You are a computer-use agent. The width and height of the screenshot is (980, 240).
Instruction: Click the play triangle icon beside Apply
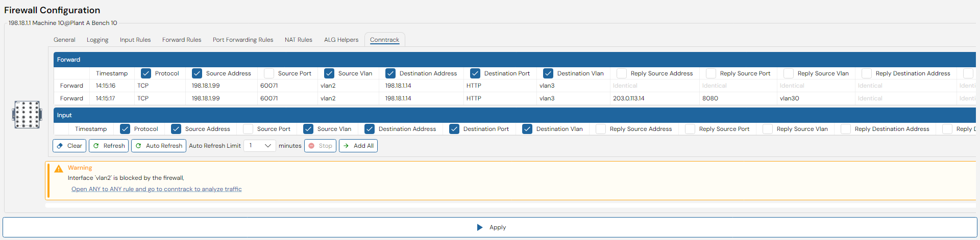point(480,227)
